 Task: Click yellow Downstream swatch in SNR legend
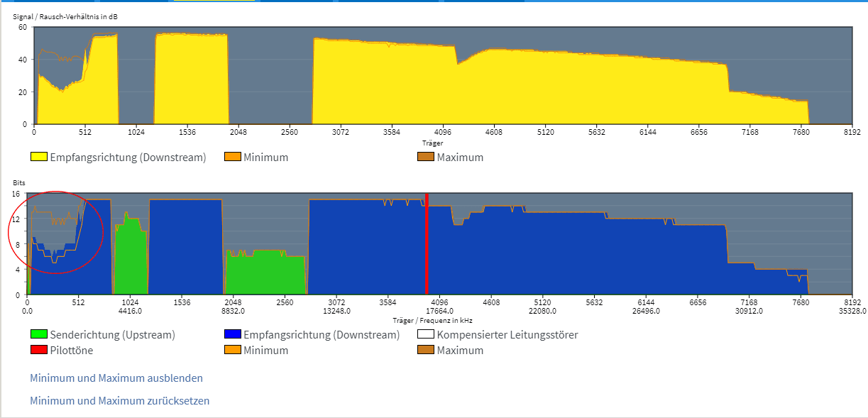(x=39, y=157)
